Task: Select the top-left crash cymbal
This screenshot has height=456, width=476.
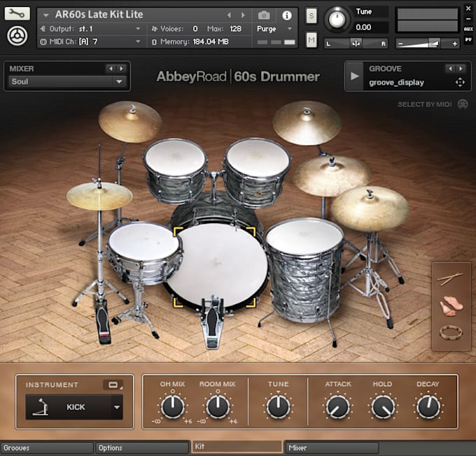Action: tap(130, 122)
